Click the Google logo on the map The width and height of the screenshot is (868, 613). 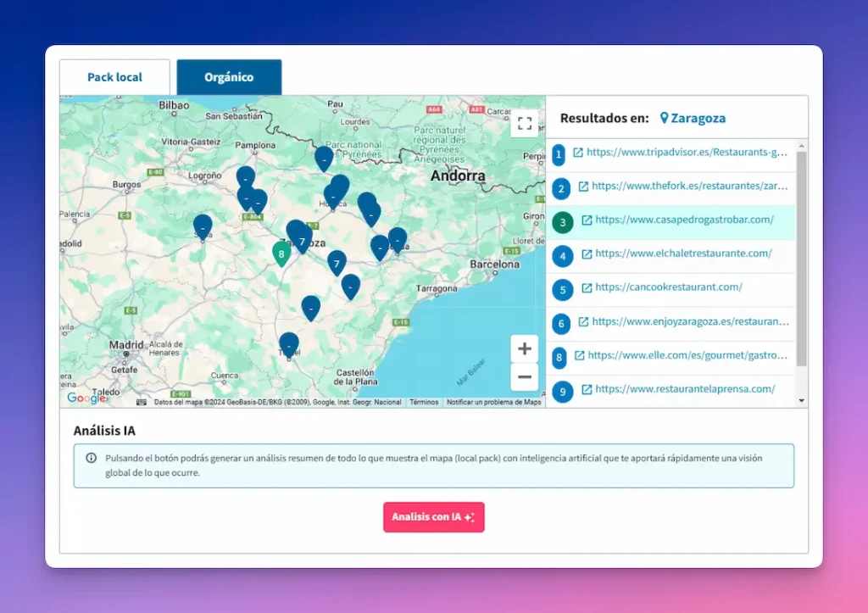point(86,398)
